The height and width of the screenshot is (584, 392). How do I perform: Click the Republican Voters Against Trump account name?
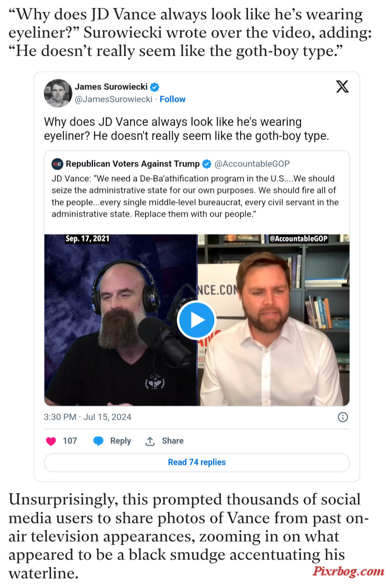pos(133,164)
